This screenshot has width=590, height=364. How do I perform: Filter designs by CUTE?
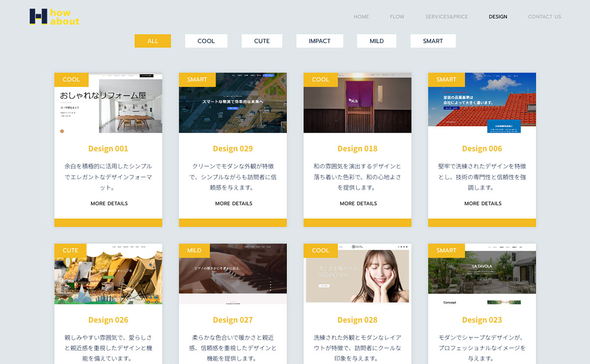click(262, 41)
